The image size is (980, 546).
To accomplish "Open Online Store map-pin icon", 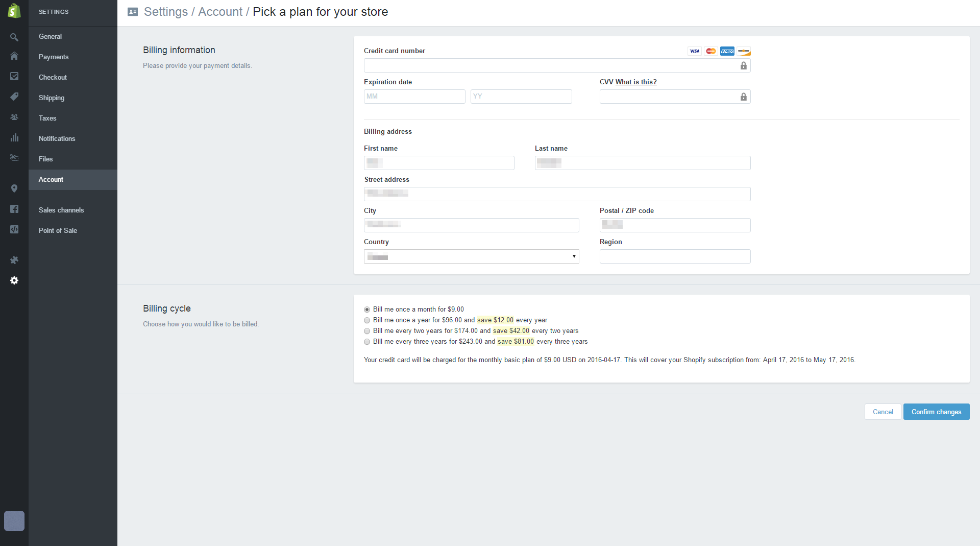I will [x=14, y=188].
